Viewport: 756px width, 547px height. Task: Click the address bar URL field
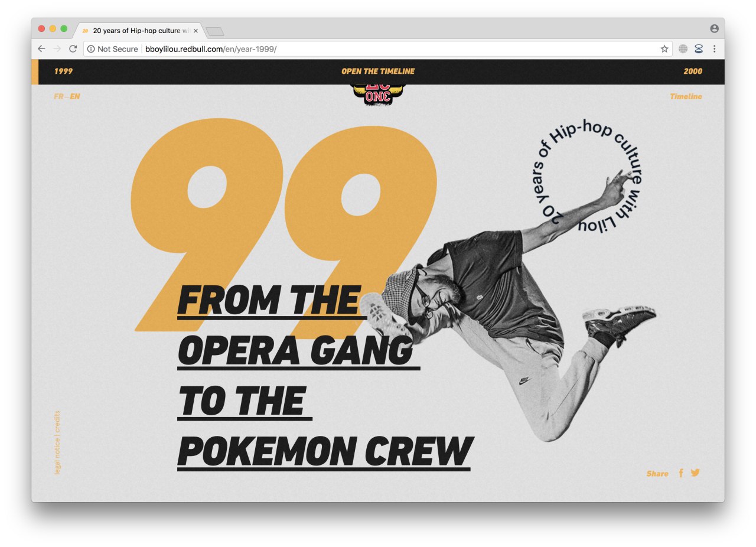pyautogui.click(x=377, y=49)
